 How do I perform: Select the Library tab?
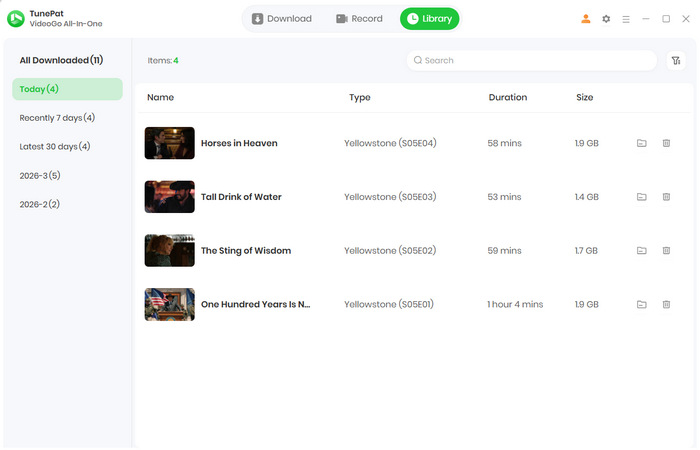pyautogui.click(x=429, y=19)
